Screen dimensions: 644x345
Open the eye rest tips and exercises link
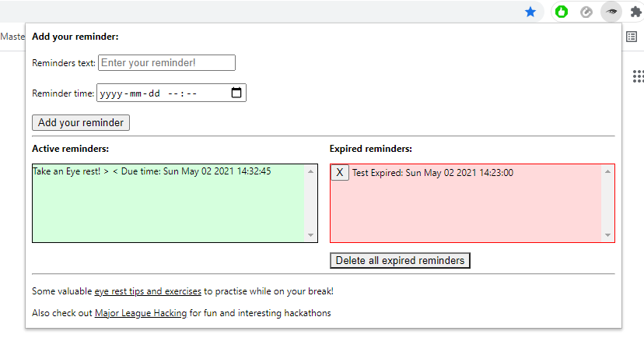[x=148, y=292]
